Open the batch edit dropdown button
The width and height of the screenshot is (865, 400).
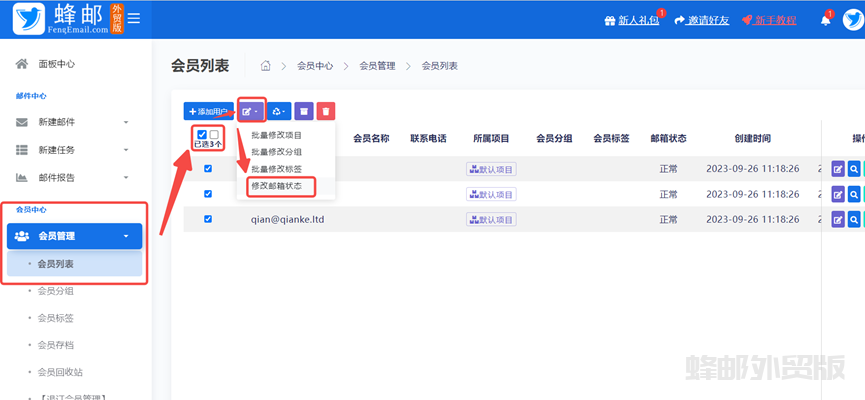251,111
